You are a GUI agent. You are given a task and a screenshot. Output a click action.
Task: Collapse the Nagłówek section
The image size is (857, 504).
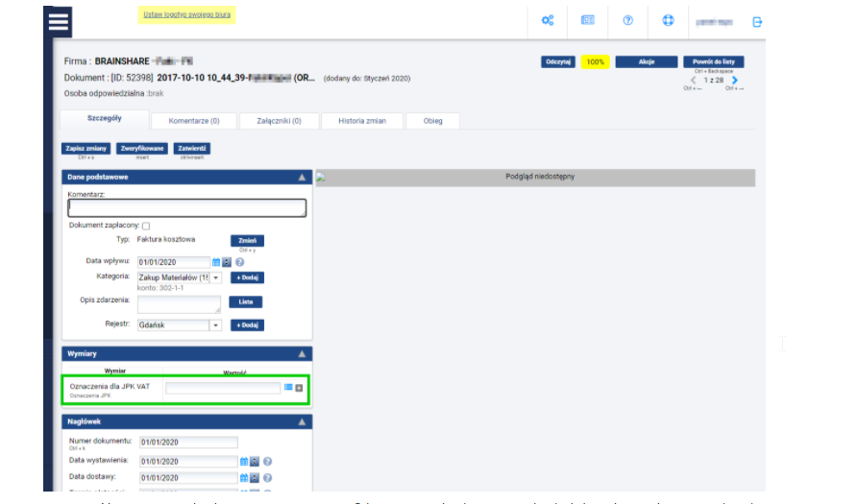[x=302, y=421]
